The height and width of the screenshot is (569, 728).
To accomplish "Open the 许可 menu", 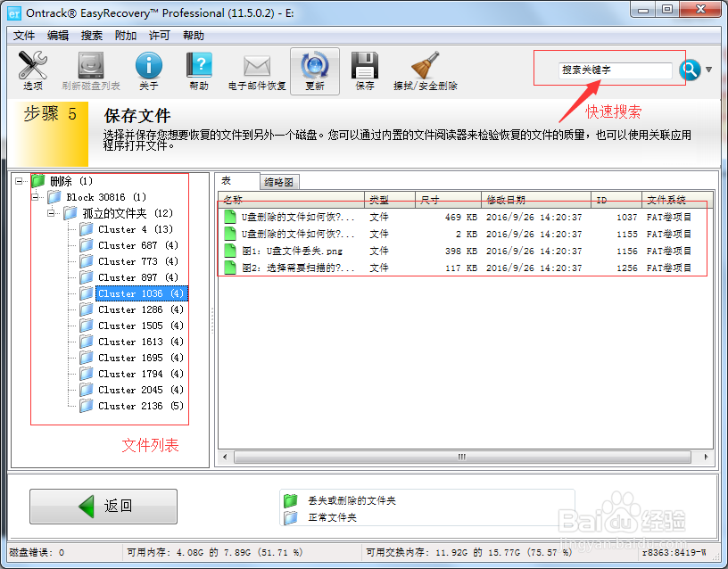I will point(159,36).
